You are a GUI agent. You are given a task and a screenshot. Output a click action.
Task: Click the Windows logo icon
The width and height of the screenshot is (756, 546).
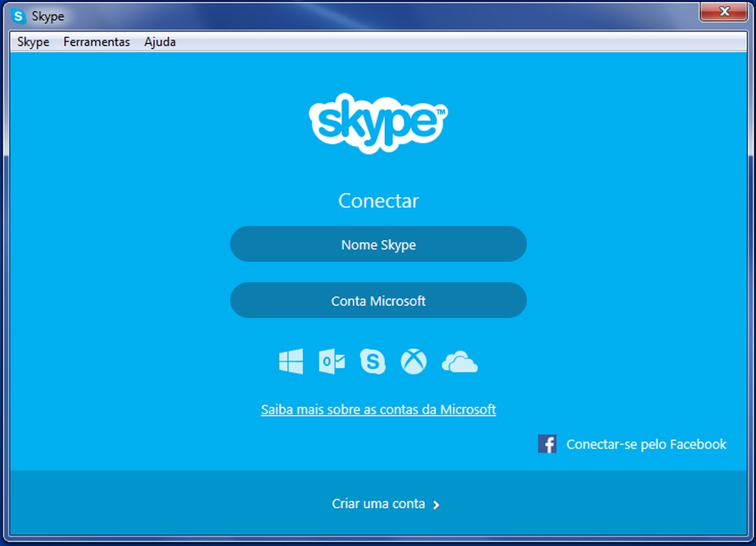pos(291,361)
